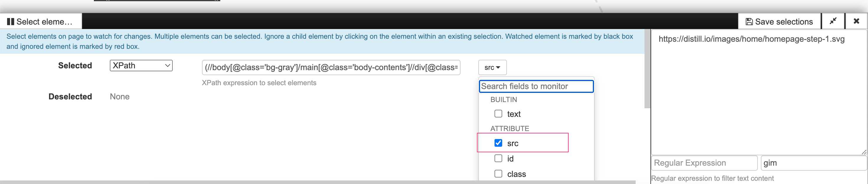Enable the text builtin checkbox
The width and height of the screenshot is (868, 184).
498,114
